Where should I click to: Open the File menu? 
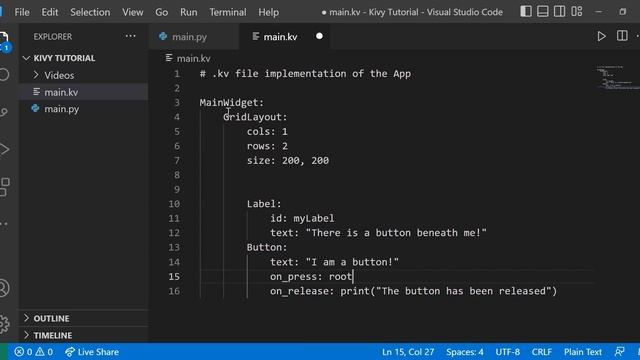pyautogui.click(x=22, y=12)
